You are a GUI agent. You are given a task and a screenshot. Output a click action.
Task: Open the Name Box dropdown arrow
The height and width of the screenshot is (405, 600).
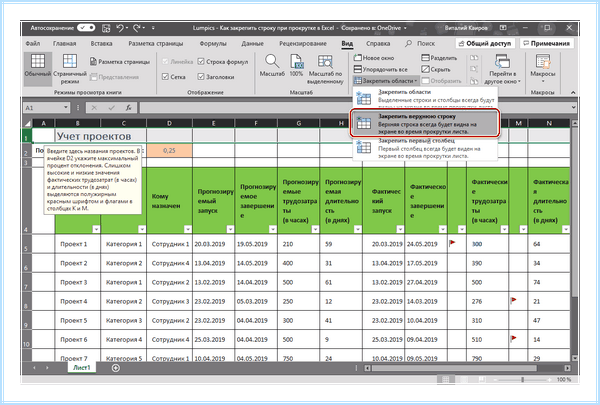pos(66,108)
